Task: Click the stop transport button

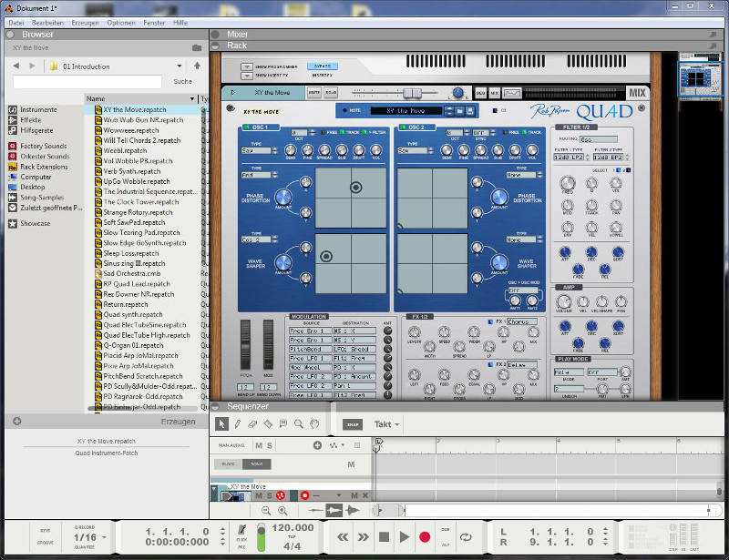Action: click(384, 537)
